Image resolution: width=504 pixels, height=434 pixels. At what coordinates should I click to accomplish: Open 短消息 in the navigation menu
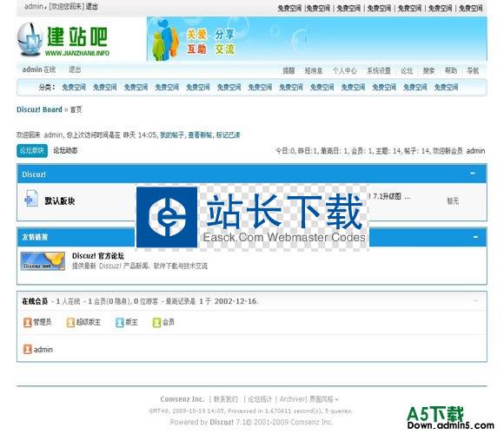click(x=314, y=70)
